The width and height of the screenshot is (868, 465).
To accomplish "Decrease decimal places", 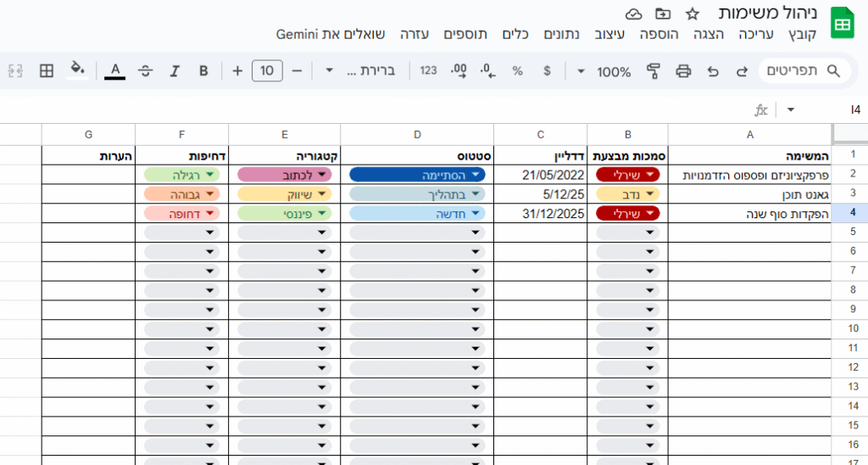I will [487, 71].
